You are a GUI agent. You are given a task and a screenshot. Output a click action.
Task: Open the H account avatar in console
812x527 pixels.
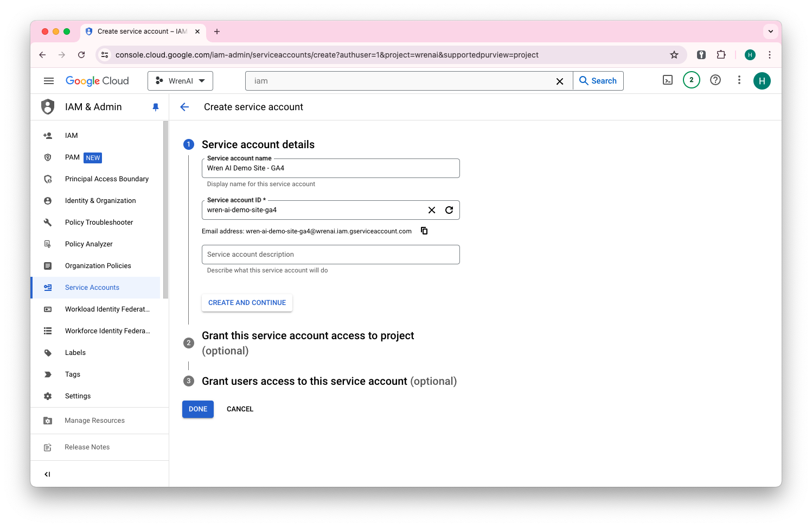point(762,81)
